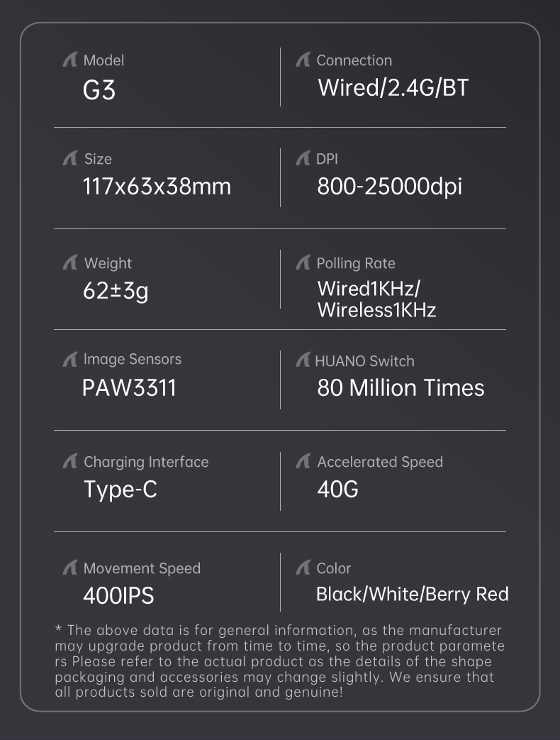Click the icon next to Connection
Viewport: 560px width, 740px height.
[303, 61]
